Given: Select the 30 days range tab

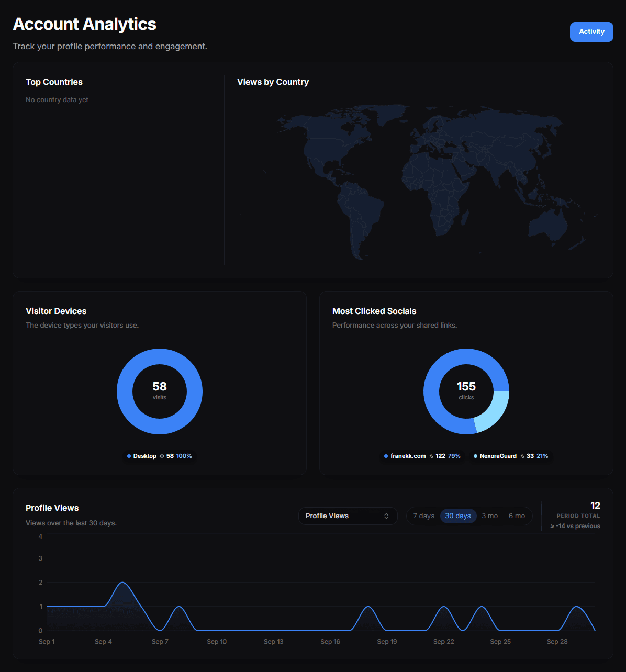Looking at the screenshot, I should [458, 516].
